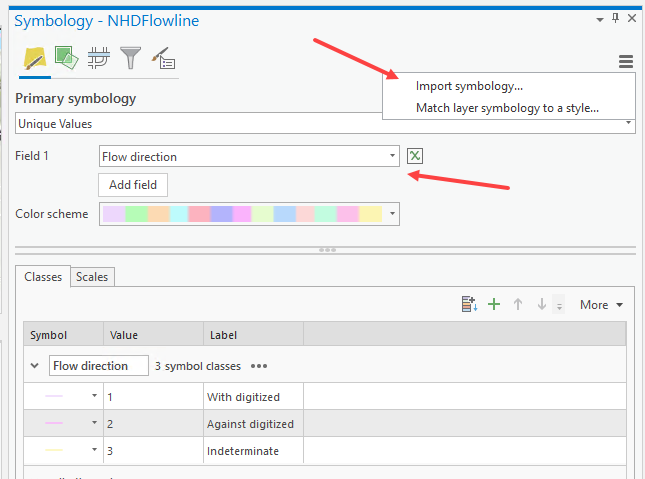Move selected class down with arrow
Image resolution: width=645 pixels, height=479 pixels.
542,305
